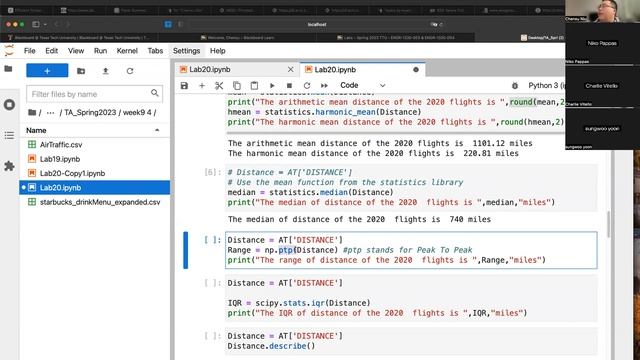Open Running Terminals and Kernels panel
Image resolution: width=640 pixels, height=360 pixels.
9,104
